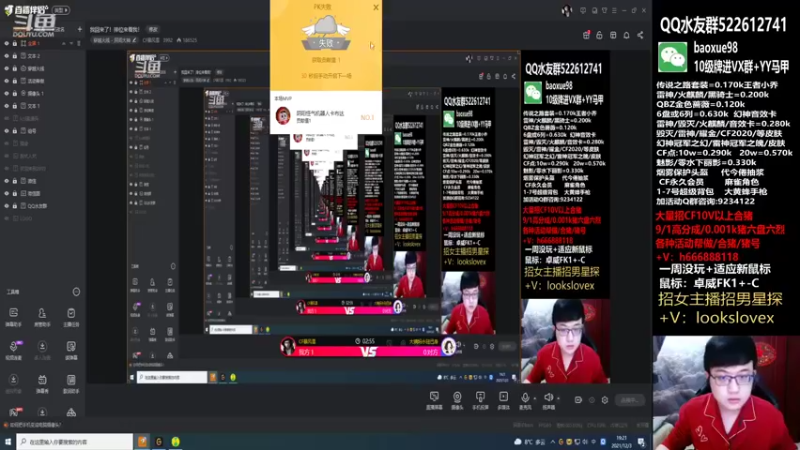Image resolution: width=800 pixels, height=450 pixels.
Task: Select the 摄像头 1 source row
Action: [42, 93]
